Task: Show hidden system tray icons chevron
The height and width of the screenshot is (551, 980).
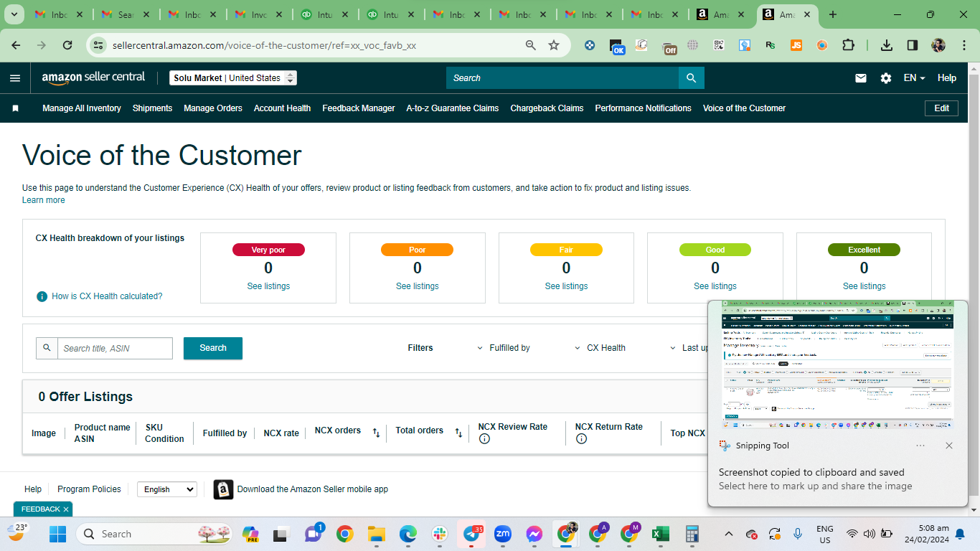Action: click(729, 534)
